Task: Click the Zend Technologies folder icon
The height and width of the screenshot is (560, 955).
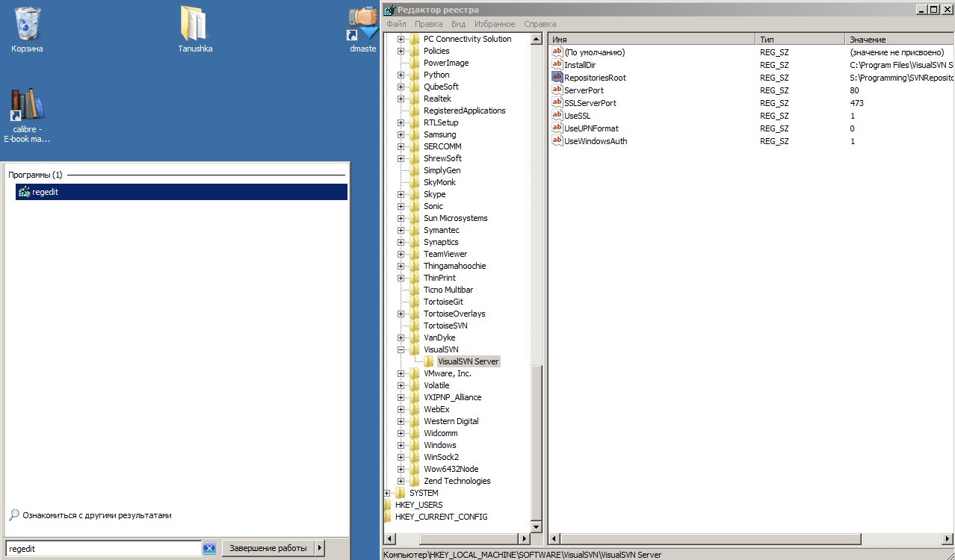Action: point(415,481)
